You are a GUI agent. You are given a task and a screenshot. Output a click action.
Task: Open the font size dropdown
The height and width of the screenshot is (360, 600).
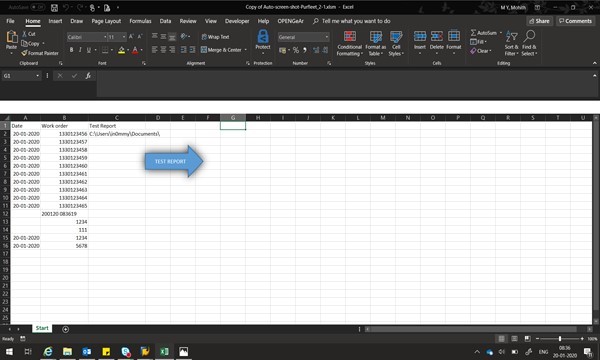124,37
